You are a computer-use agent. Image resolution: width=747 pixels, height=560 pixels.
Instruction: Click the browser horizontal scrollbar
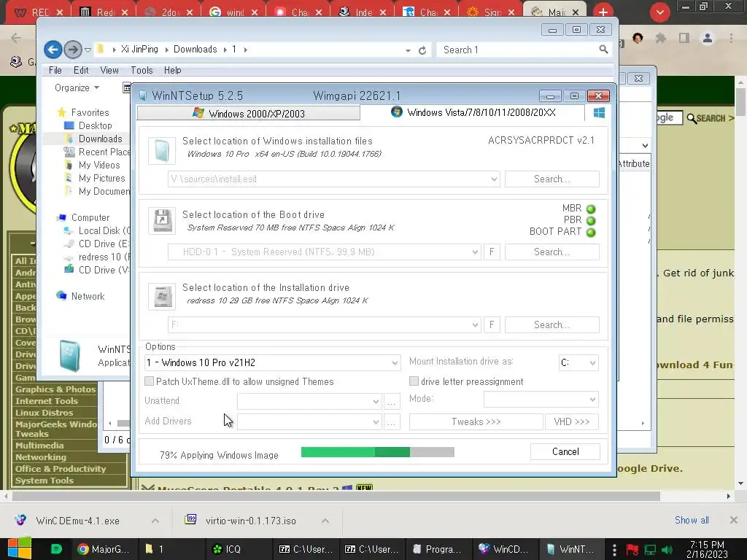click(336, 496)
